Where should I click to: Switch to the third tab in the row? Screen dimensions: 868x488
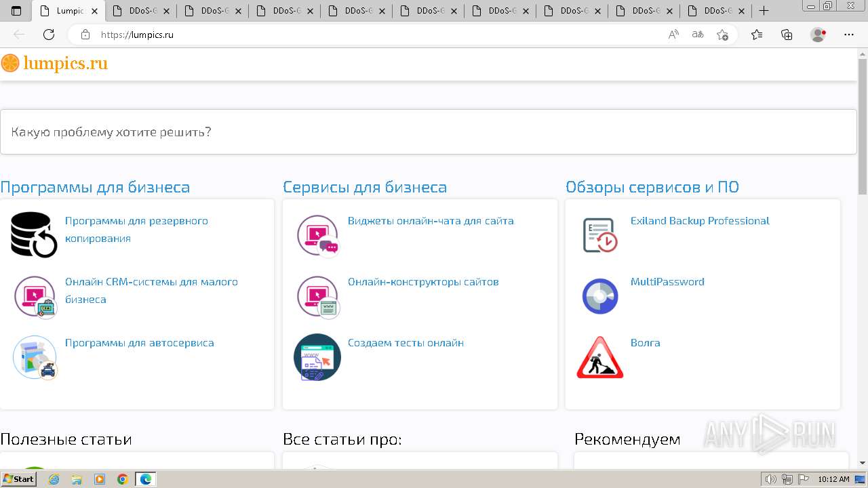point(212,11)
